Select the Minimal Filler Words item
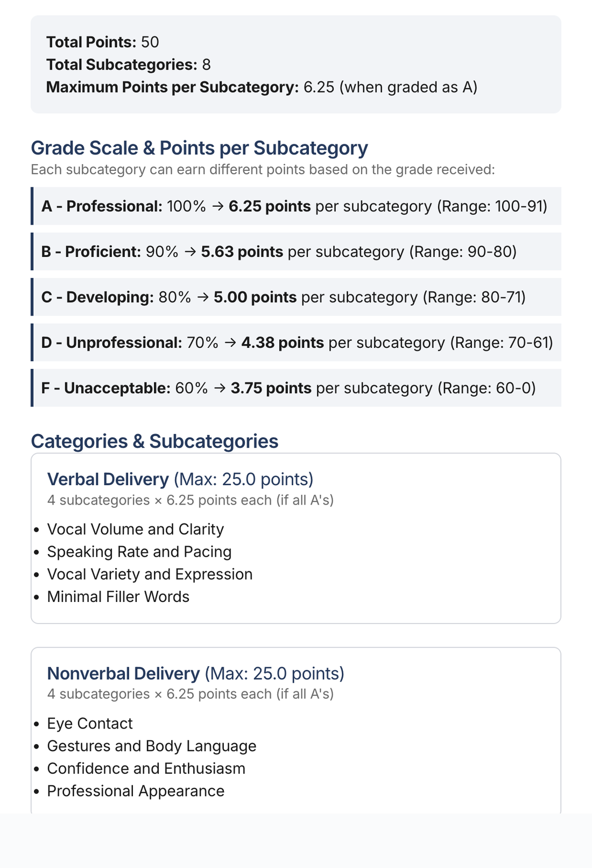This screenshot has height=868, width=592. [118, 597]
